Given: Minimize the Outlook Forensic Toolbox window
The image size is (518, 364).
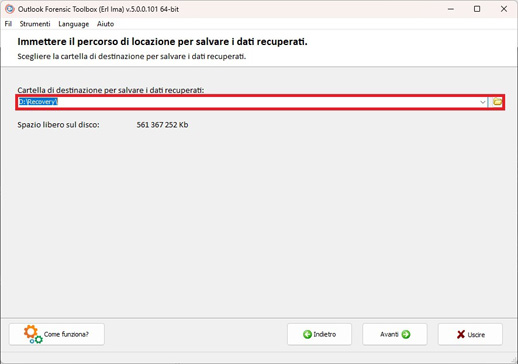Looking at the screenshot, I should [x=451, y=9].
